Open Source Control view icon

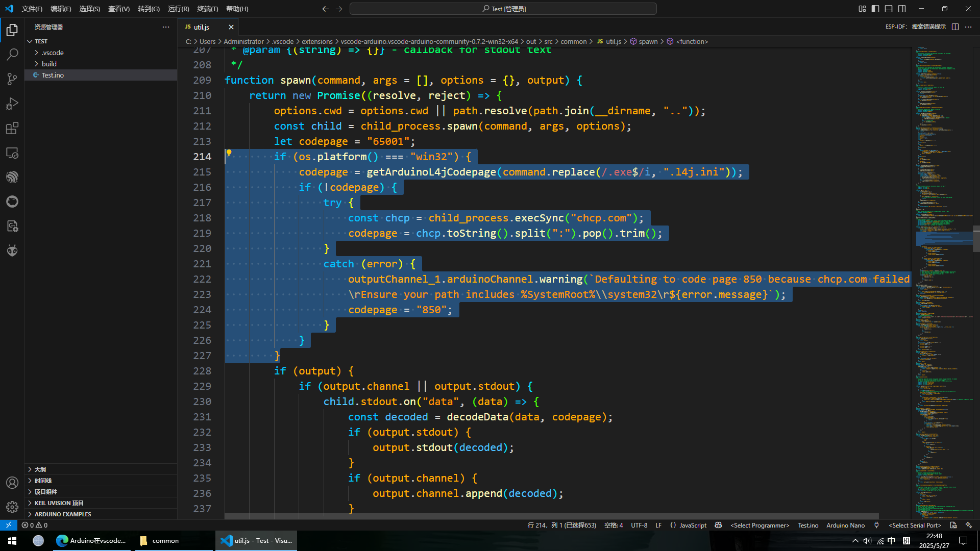12,79
